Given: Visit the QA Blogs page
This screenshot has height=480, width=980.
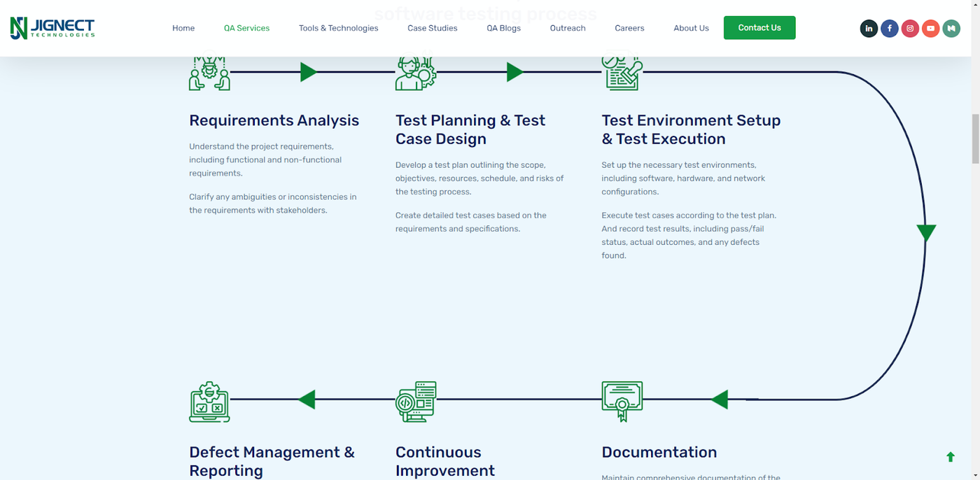Looking at the screenshot, I should point(504,28).
